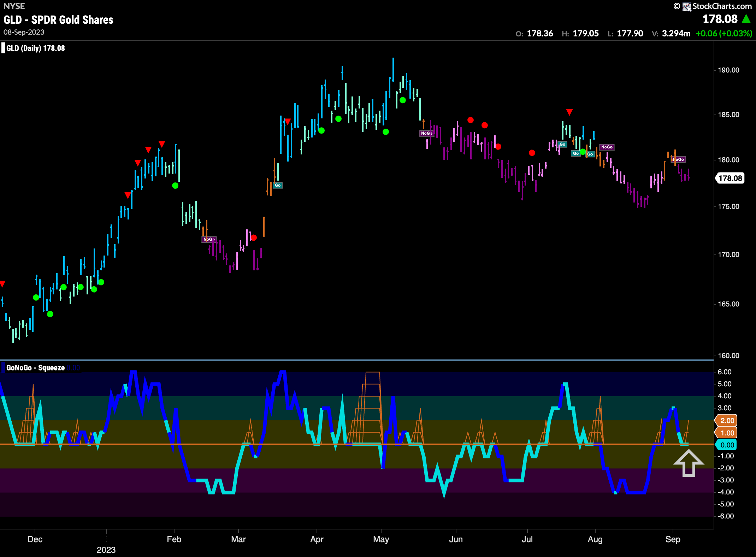Click the green dot in early May
The image size is (756, 557).
(x=386, y=132)
